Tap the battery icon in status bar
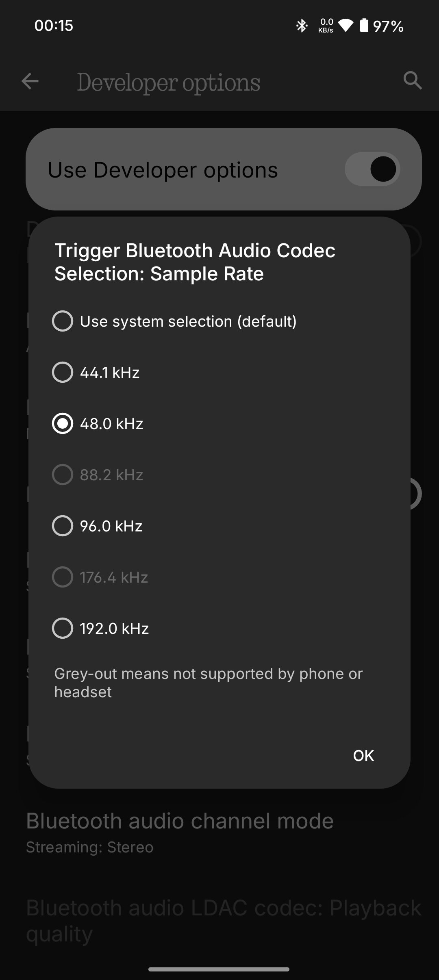The image size is (439, 980). point(364,26)
